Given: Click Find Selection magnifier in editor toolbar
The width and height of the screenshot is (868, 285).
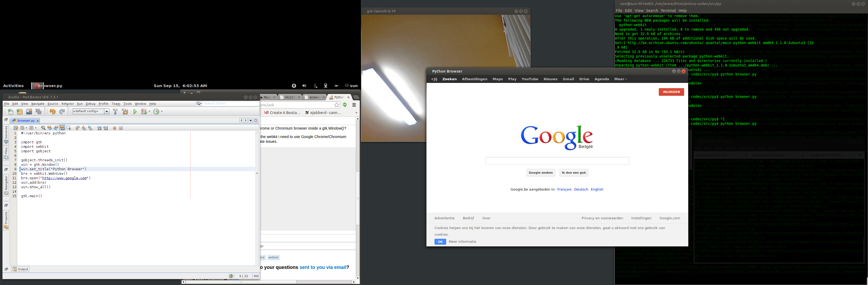Looking at the screenshot, I should (x=43, y=128).
